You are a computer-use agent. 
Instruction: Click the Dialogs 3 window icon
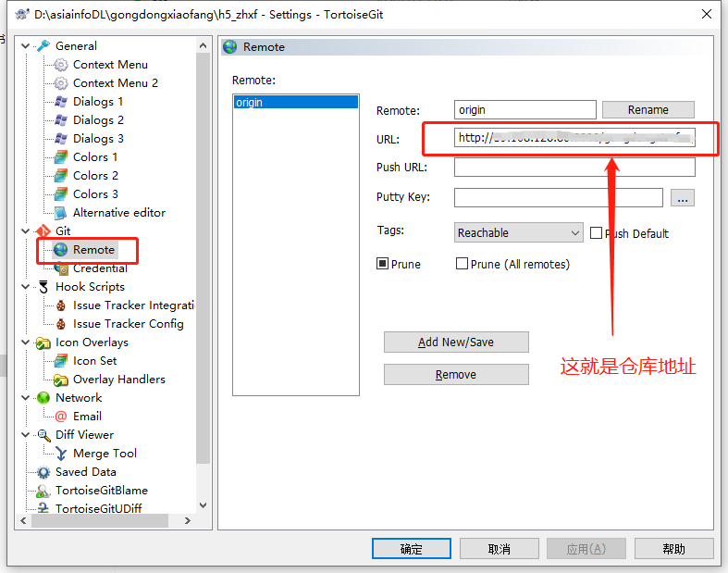61,139
